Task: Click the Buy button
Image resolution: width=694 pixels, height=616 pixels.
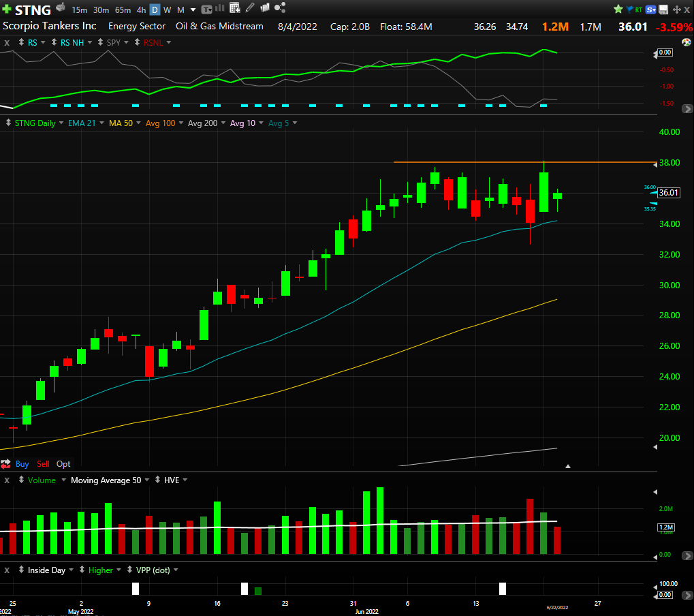Action: point(22,464)
